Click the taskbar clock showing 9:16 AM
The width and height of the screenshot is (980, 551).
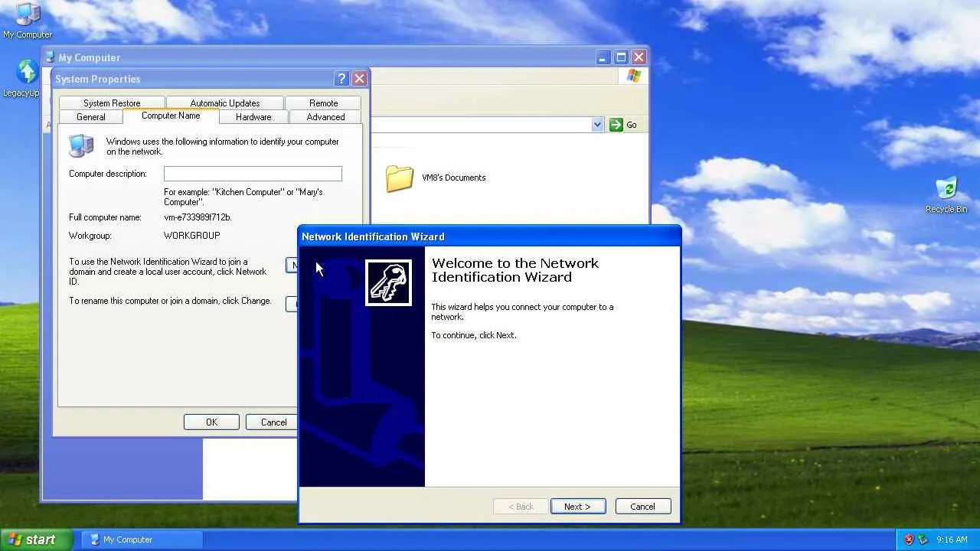pyautogui.click(x=952, y=540)
